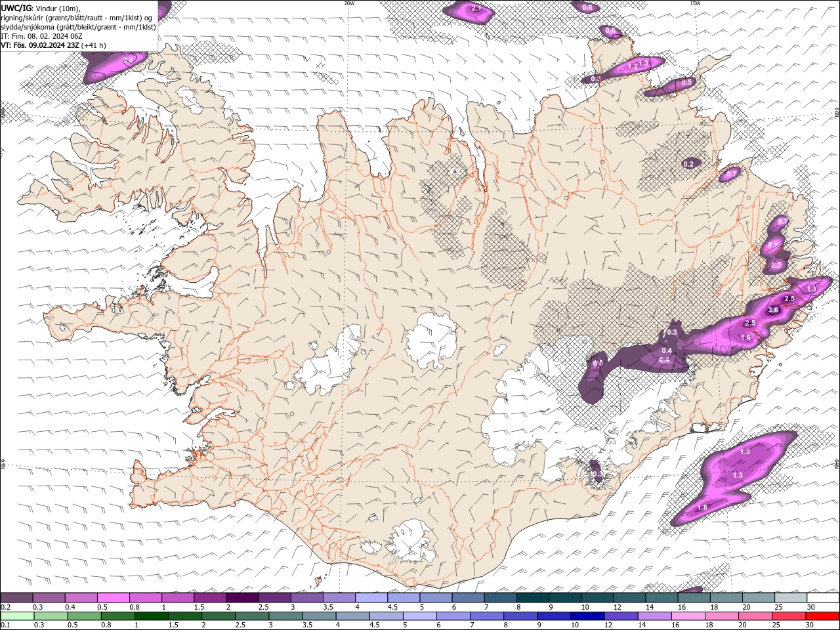Pick the bright pink 0.5–0.8 snow legend swatch

pos(114,598)
